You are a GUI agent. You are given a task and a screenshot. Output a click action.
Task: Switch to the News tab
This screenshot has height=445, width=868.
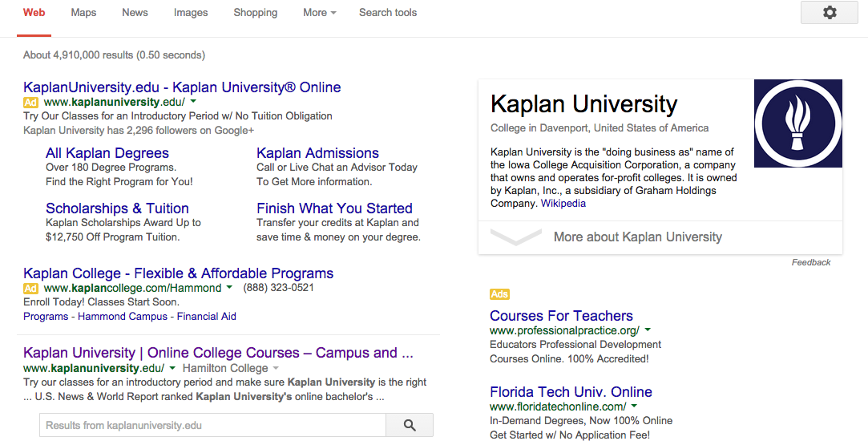[x=135, y=13]
